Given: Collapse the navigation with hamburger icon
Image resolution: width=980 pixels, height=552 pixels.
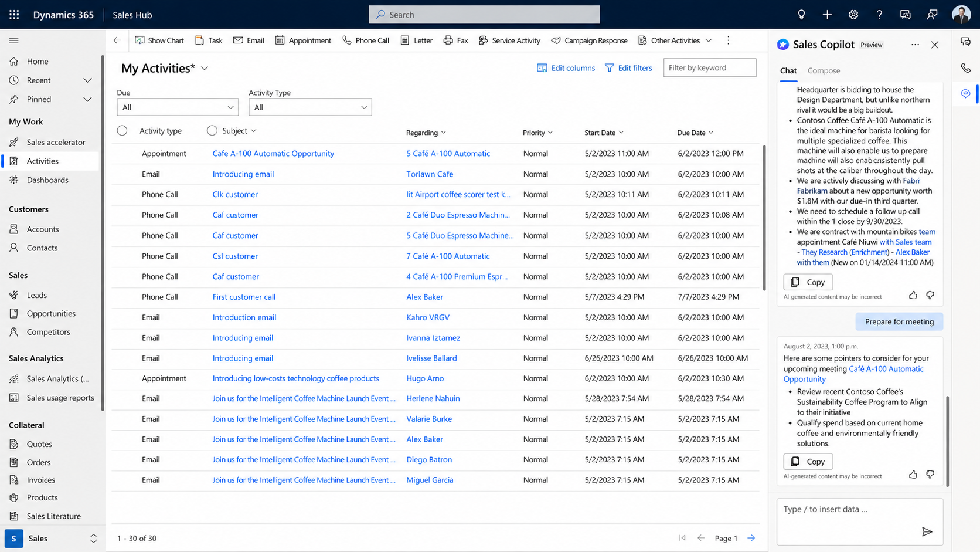Looking at the screenshot, I should tap(14, 40).
